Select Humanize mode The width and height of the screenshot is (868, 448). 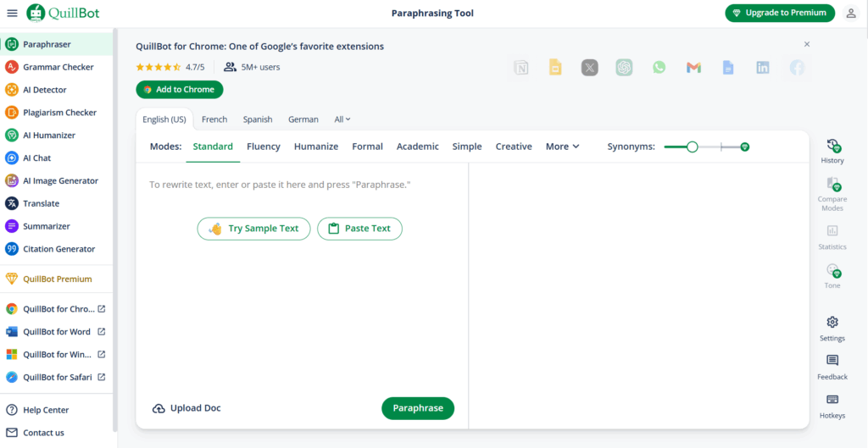(x=316, y=147)
